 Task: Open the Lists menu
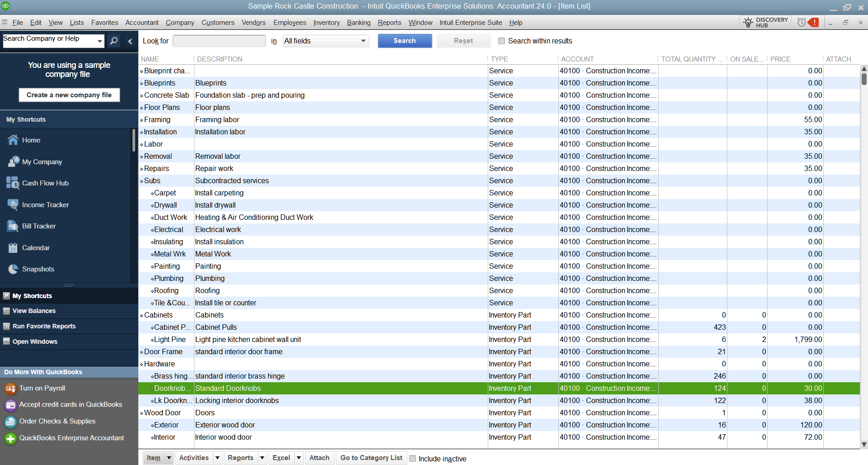click(76, 23)
